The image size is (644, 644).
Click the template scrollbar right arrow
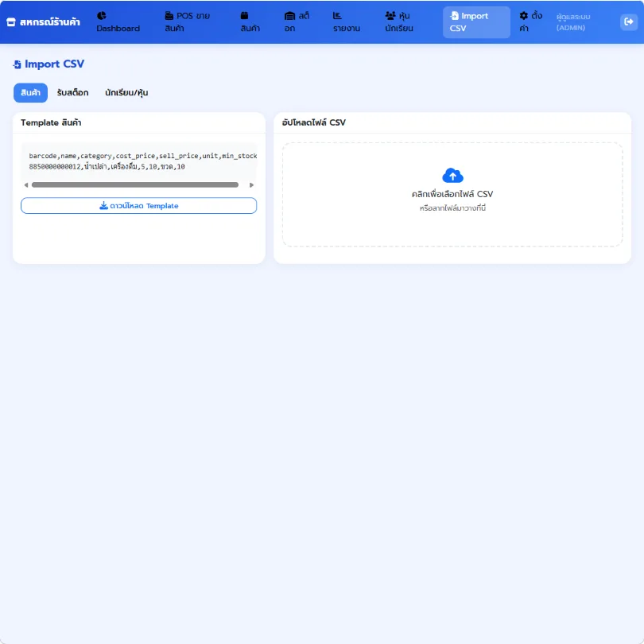click(x=251, y=184)
